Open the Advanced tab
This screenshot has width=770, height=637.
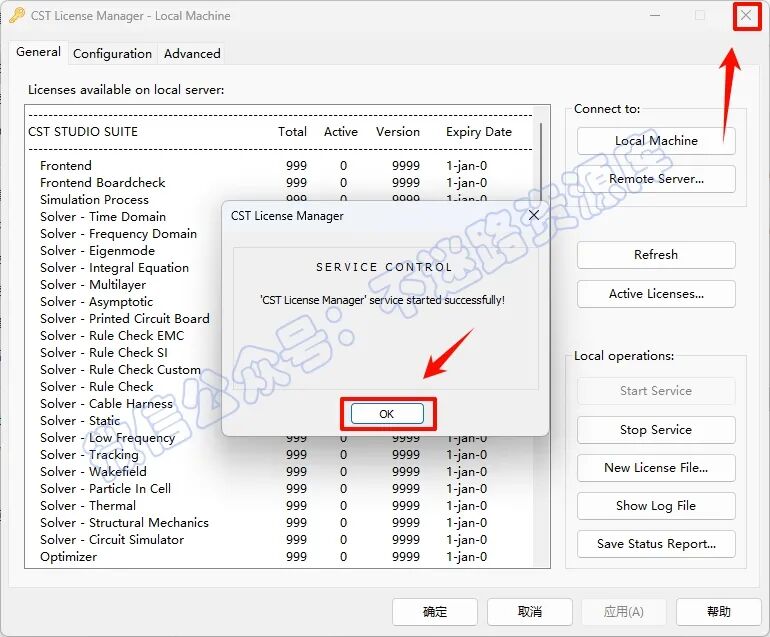point(192,54)
